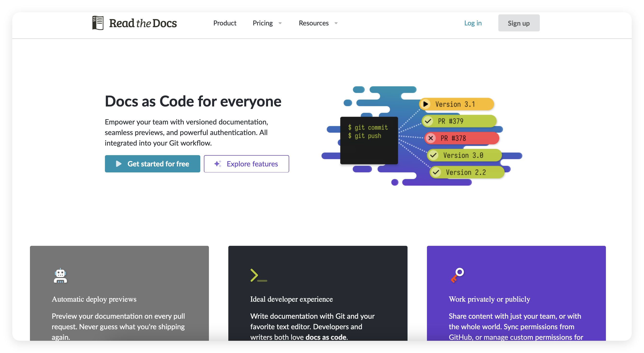Click the checkmark icon on PR #379
Viewport: 644px width, 353px height.
pos(428,121)
